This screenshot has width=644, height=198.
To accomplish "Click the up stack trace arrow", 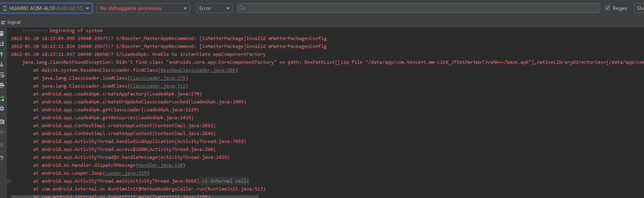I will 2,54.
